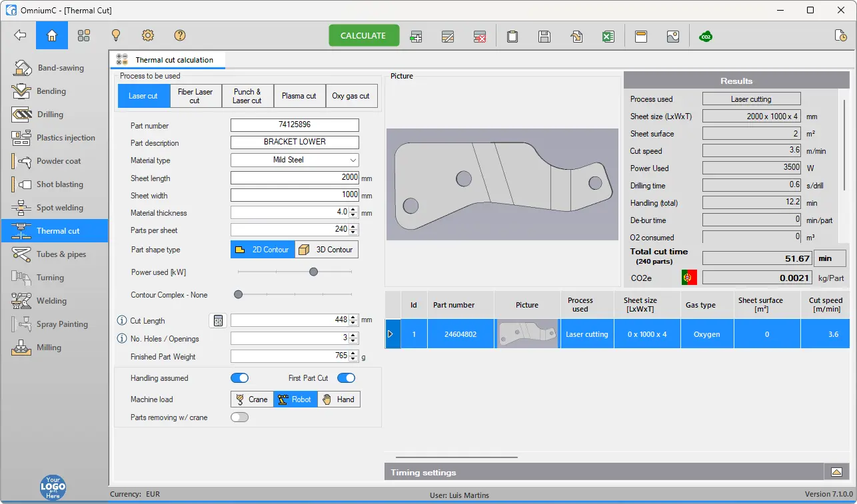Open the Material type dropdown
The width and height of the screenshot is (857, 504).
pos(295,160)
